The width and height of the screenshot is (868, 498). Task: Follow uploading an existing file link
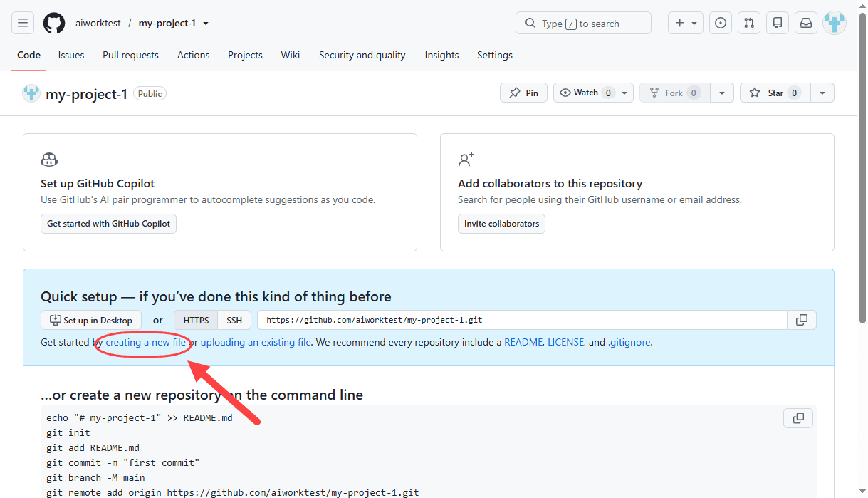tap(256, 342)
